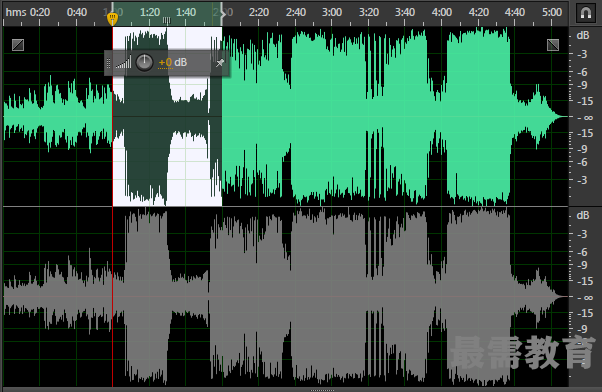The height and width of the screenshot is (392, 602).
Task: Click the selection center grip in ruler
Action: 167,20
